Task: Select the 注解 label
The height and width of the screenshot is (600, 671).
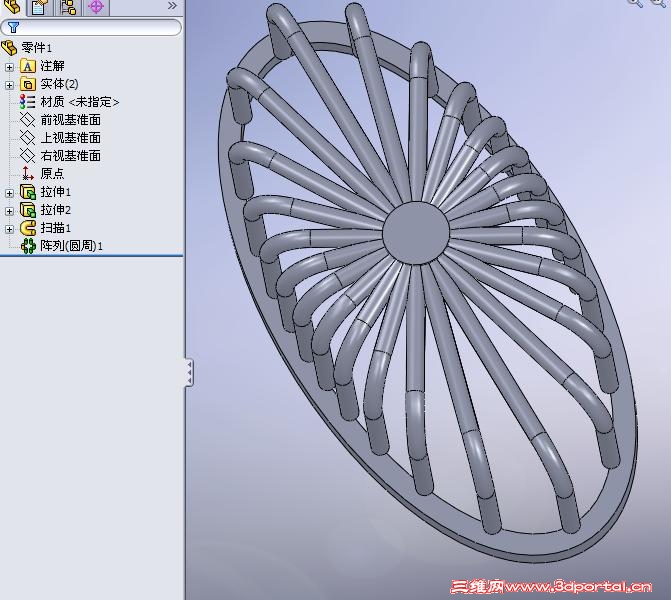Action: pos(52,66)
